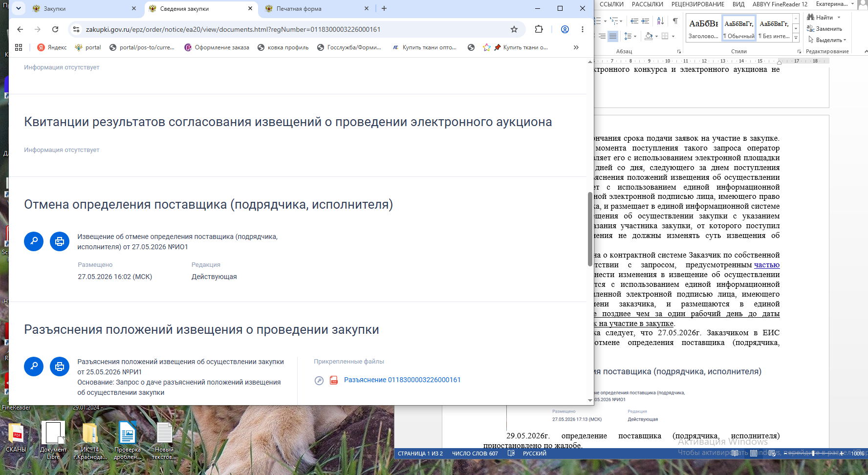
Task: Open the Проверка дроблен… desktop document
Action: [x=128, y=441]
